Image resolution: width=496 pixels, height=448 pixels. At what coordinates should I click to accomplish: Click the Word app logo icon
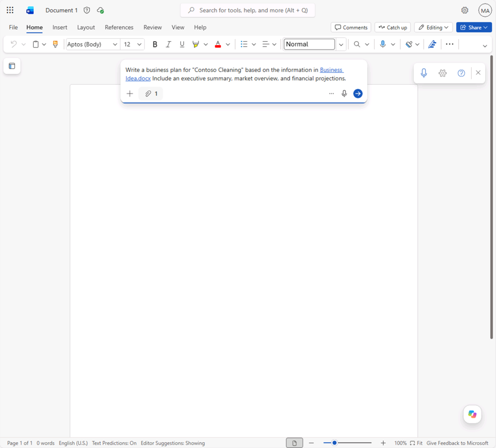(x=30, y=10)
